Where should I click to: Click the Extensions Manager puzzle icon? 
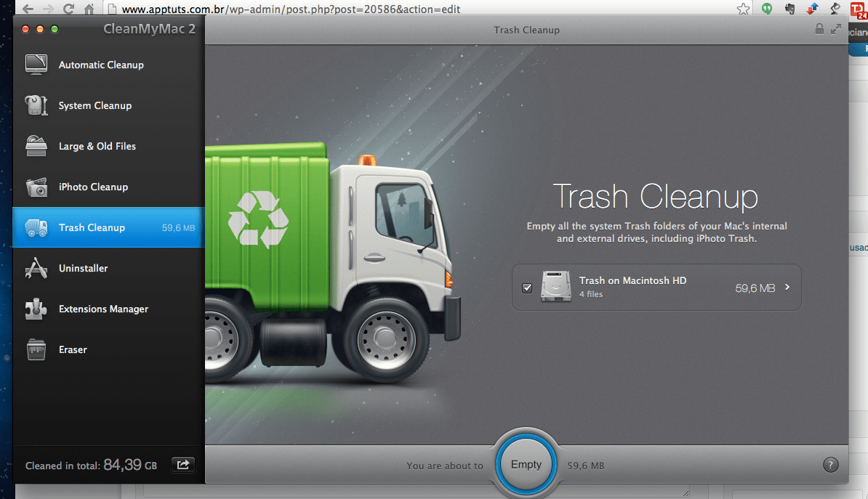36,309
